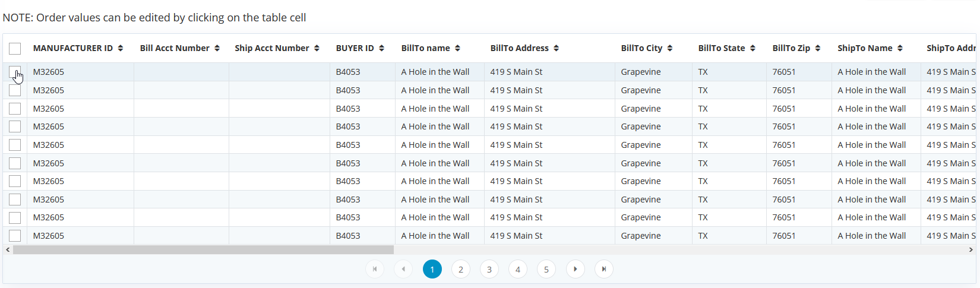Image resolution: width=980 pixels, height=288 pixels.
Task: Tick the checkbox on the last visible row
Action: point(15,236)
